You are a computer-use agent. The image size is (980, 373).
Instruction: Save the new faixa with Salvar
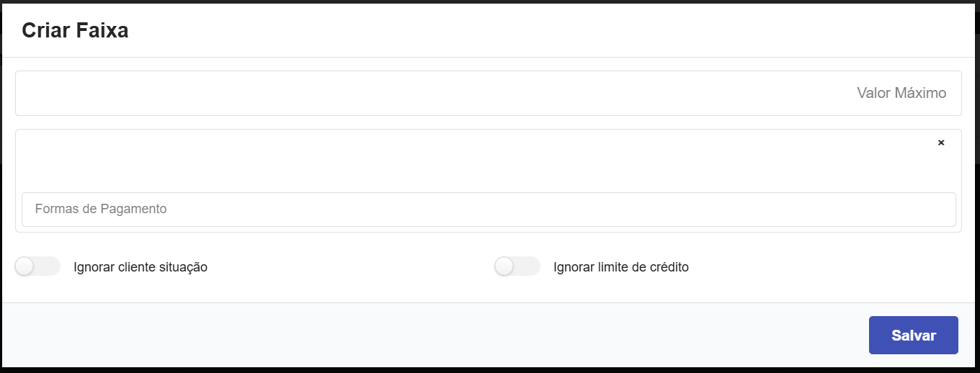(x=913, y=335)
